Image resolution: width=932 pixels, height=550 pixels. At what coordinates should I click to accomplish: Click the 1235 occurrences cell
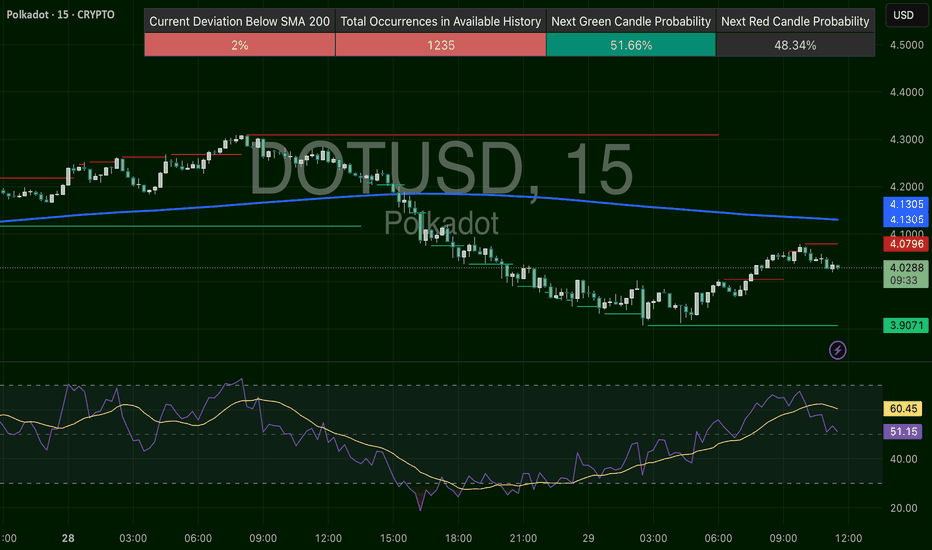click(x=440, y=45)
